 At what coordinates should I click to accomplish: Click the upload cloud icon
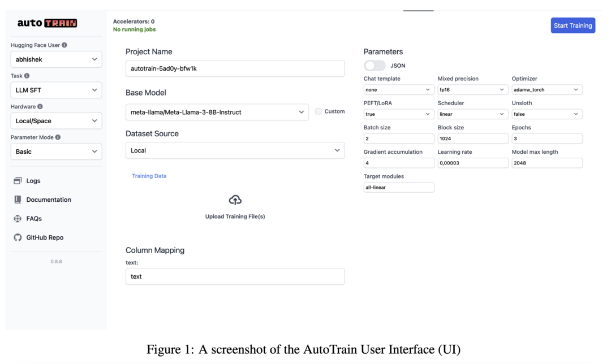(x=235, y=200)
